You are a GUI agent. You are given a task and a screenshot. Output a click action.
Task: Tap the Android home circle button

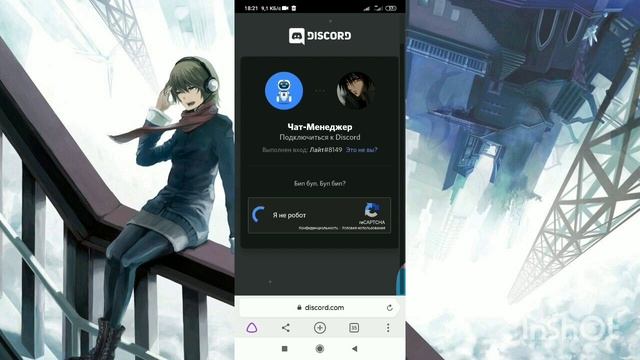(x=320, y=349)
